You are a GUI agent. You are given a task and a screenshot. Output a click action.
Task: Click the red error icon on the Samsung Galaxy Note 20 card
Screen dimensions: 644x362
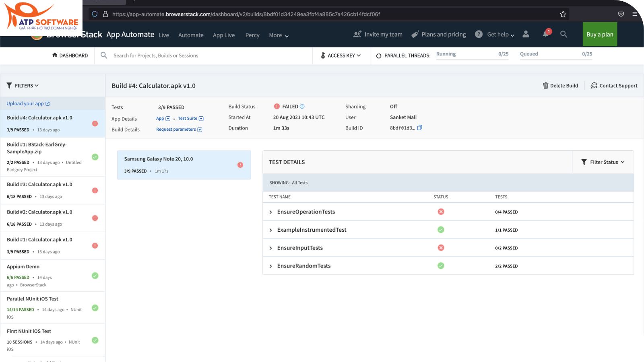(x=240, y=165)
